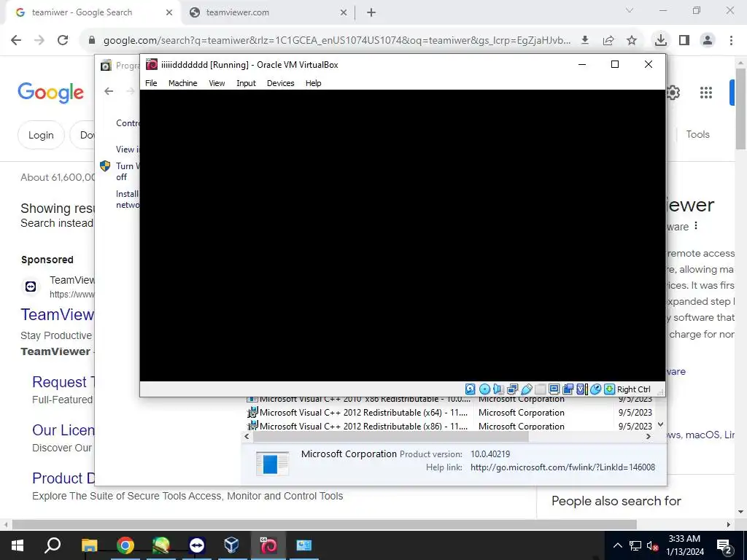Click the Right Ctrl host key label
Screen dimensions: 747x560
click(634, 389)
